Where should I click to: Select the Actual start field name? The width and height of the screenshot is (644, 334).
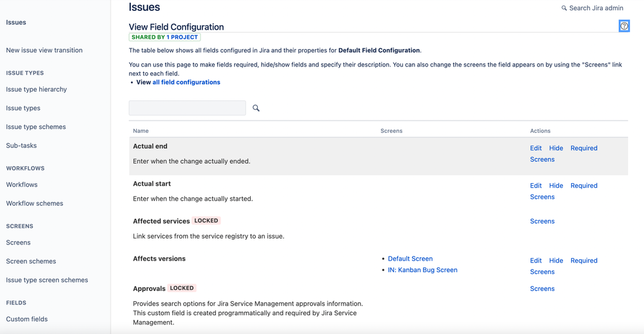(151, 184)
